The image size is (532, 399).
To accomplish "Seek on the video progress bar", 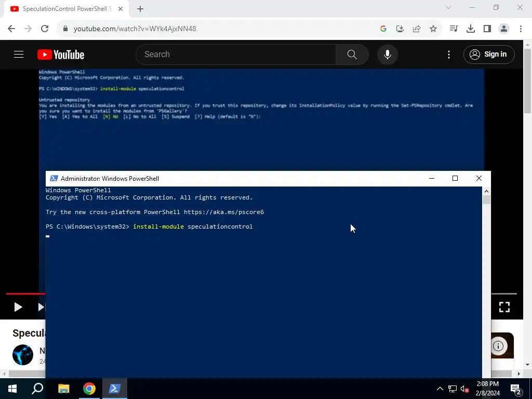I will (26, 294).
